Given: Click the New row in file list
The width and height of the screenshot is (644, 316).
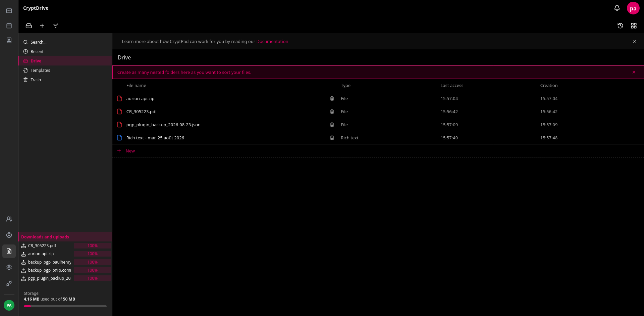Looking at the screenshot, I should tap(378, 151).
